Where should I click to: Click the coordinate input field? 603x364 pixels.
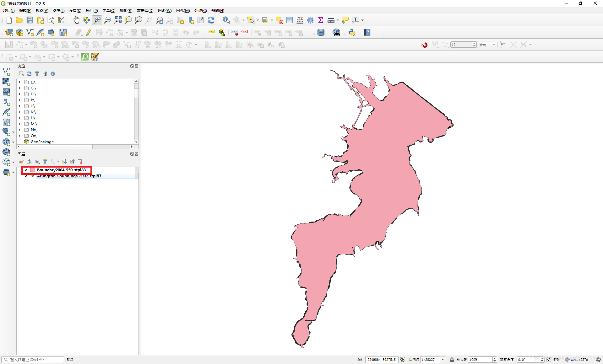(x=382, y=360)
